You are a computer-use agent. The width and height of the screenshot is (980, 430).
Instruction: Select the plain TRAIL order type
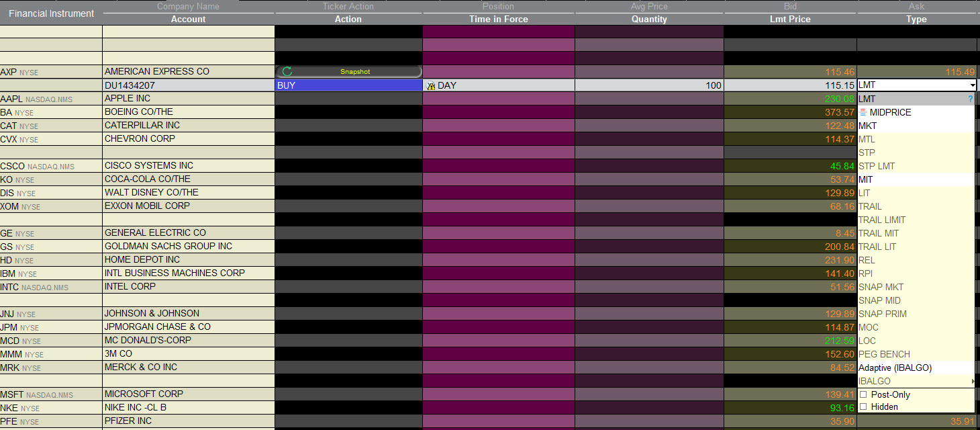[x=916, y=206]
